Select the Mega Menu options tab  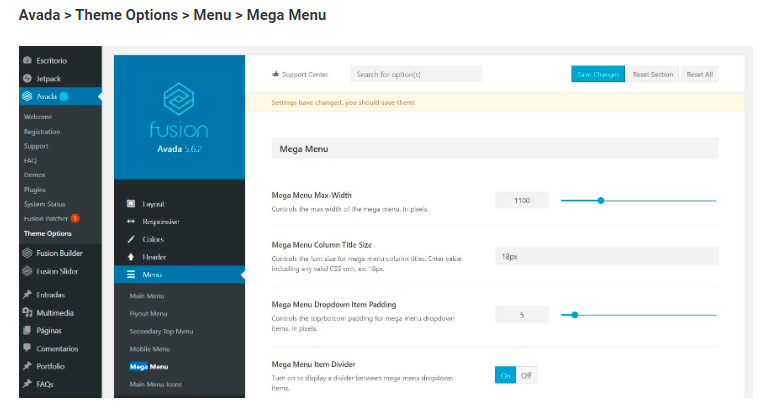click(149, 366)
